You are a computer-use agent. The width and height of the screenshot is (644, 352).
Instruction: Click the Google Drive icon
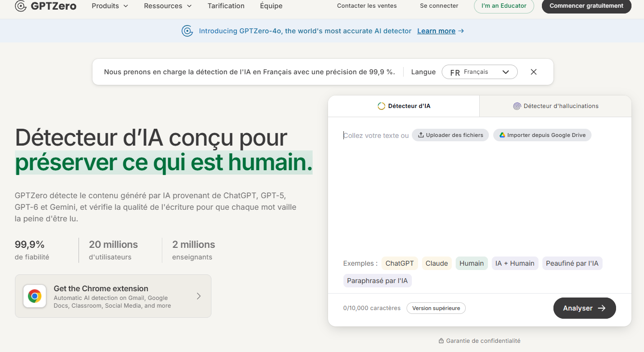[501, 135]
